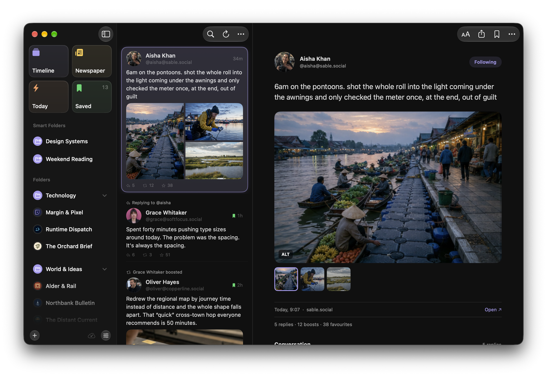The image size is (547, 392).
Task: Open the main floating market photo
Action: (x=388, y=187)
